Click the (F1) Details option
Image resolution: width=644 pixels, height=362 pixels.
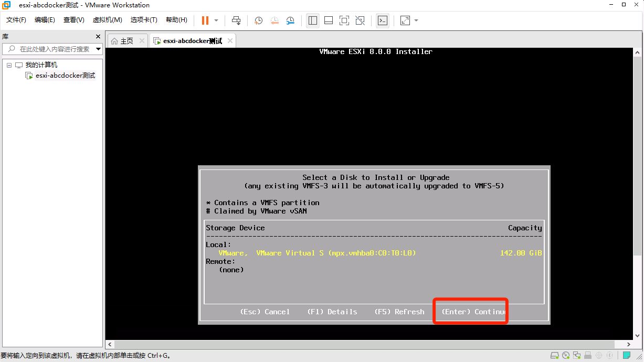(332, 312)
